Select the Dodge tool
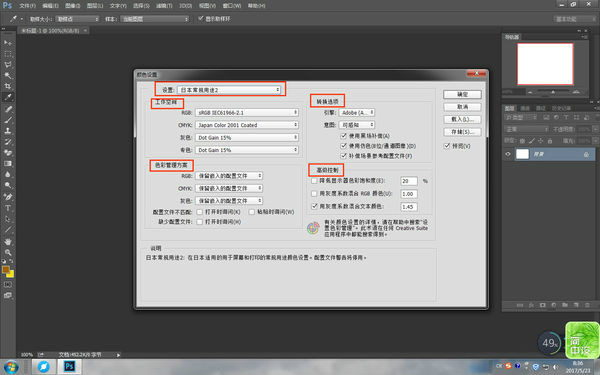This screenshot has width=600, height=375. pyautogui.click(x=8, y=185)
